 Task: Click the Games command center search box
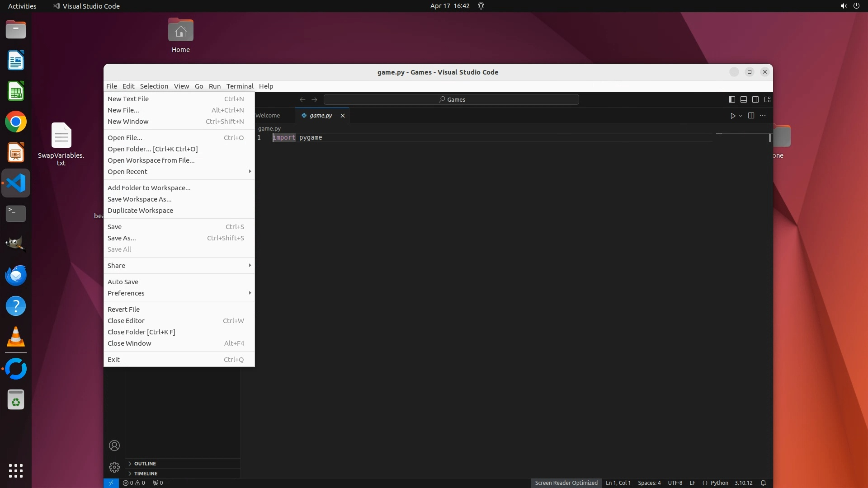[x=451, y=99]
